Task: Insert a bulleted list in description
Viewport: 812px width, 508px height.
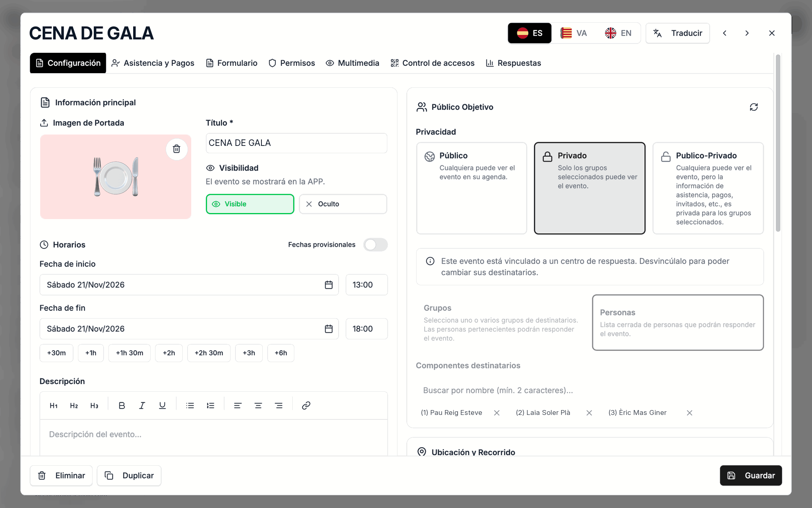Action: [x=190, y=406]
